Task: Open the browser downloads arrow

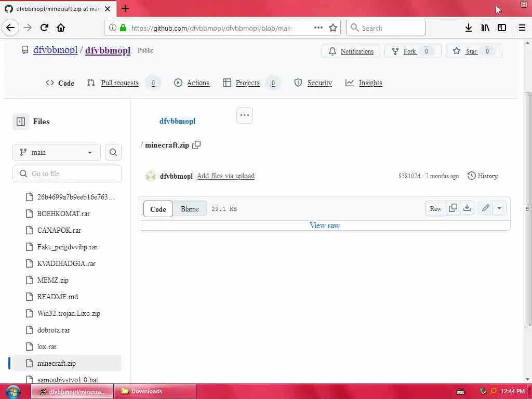Action: click(x=469, y=28)
